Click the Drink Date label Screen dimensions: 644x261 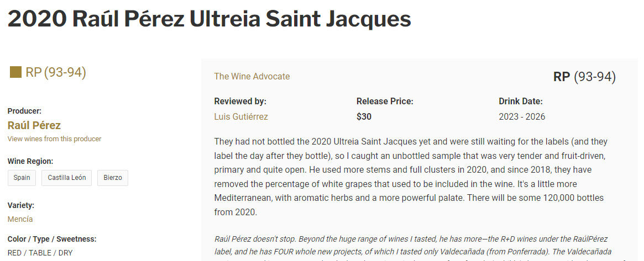pyautogui.click(x=520, y=102)
